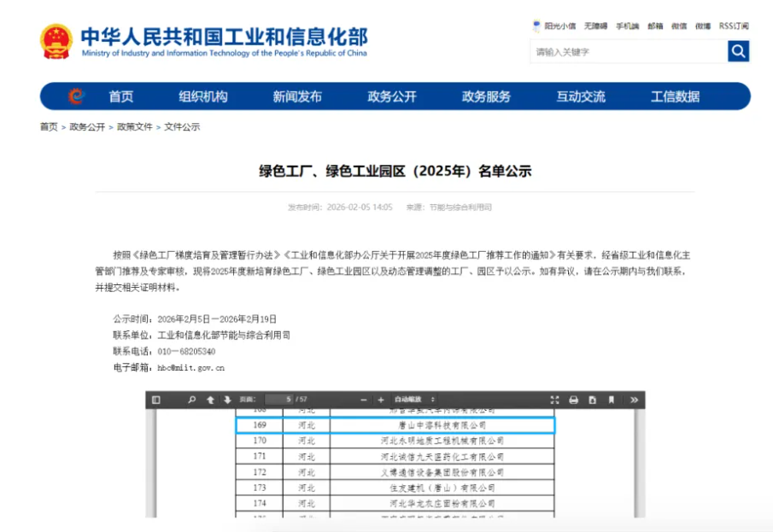Click the blue site search button
Screen dimensions: 773x532
click(x=738, y=51)
